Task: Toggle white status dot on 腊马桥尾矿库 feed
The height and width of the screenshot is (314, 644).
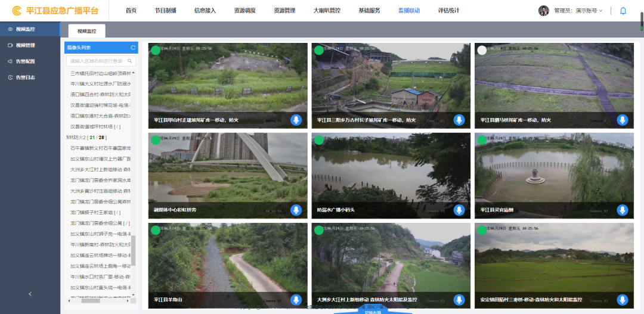Action: point(482,50)
